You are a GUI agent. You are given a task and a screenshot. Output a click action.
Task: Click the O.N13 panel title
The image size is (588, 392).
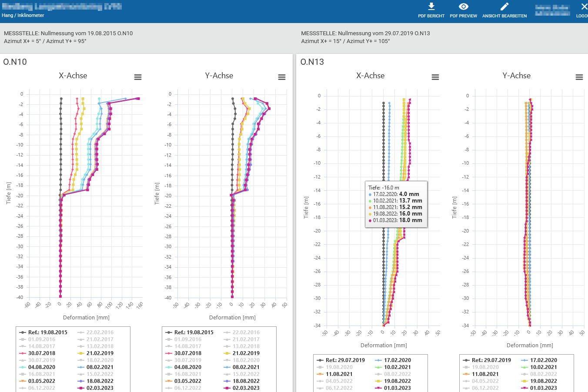[x=312, y=62]
